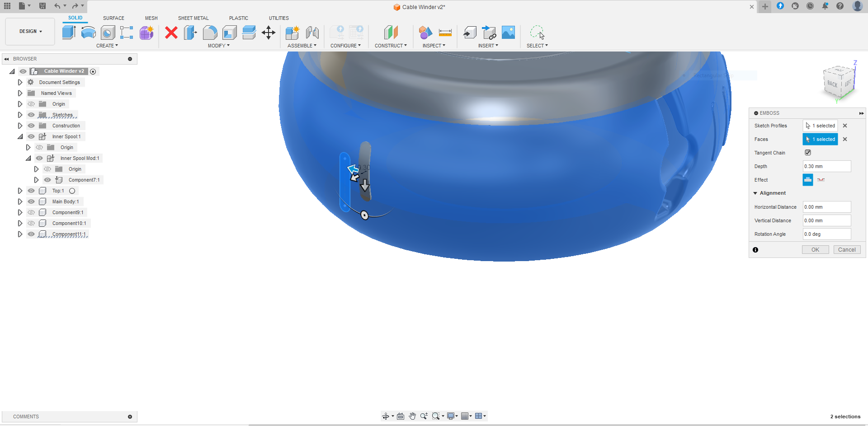Expand the Document Settings node
The image size is (868, 426).
point(20,82)
